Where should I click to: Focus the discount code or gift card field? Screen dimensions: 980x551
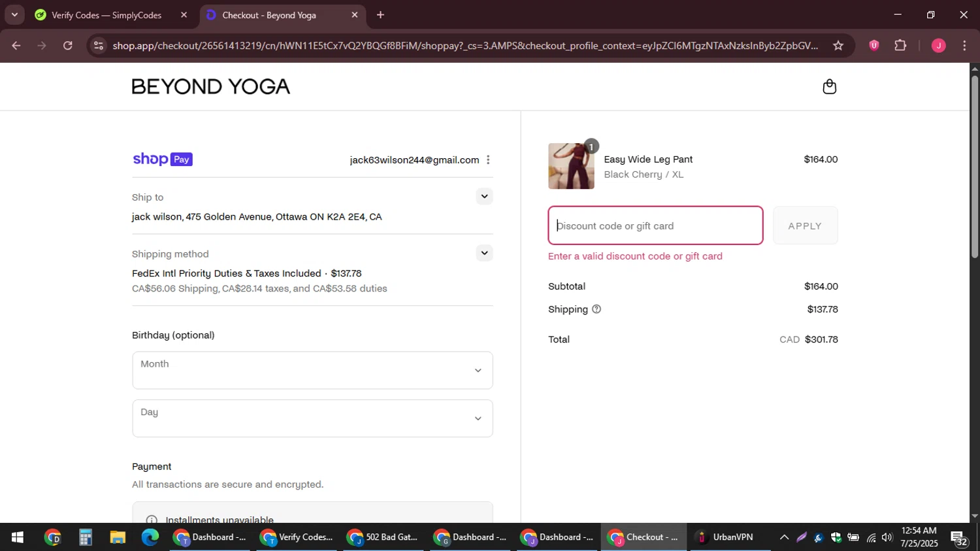[x=655, y=225]
